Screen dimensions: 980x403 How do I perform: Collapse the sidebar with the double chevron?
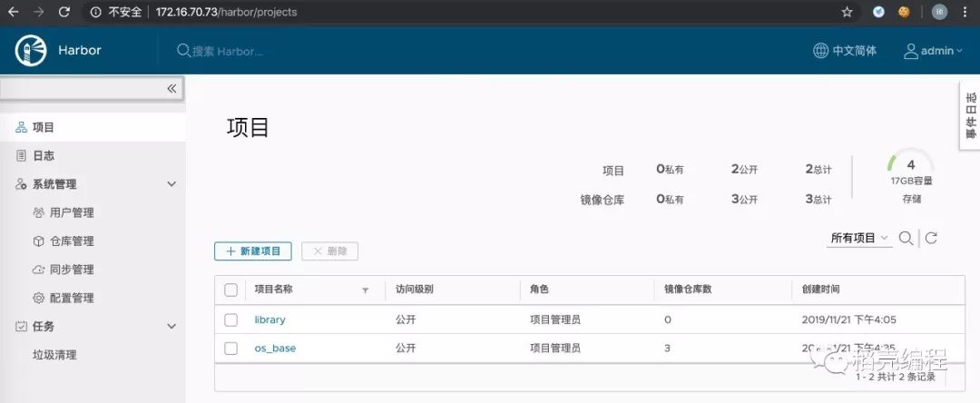(171, 89)
